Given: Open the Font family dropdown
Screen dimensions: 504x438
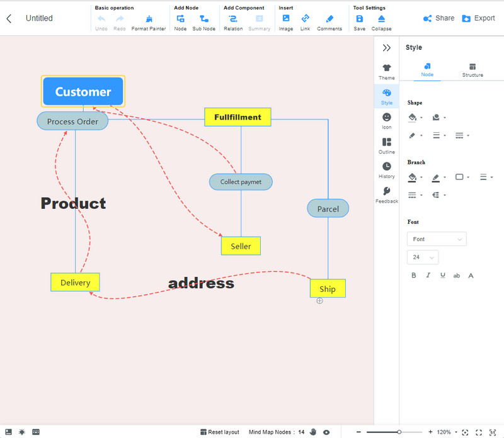Looking at the screenshot, I should point(437,239).
